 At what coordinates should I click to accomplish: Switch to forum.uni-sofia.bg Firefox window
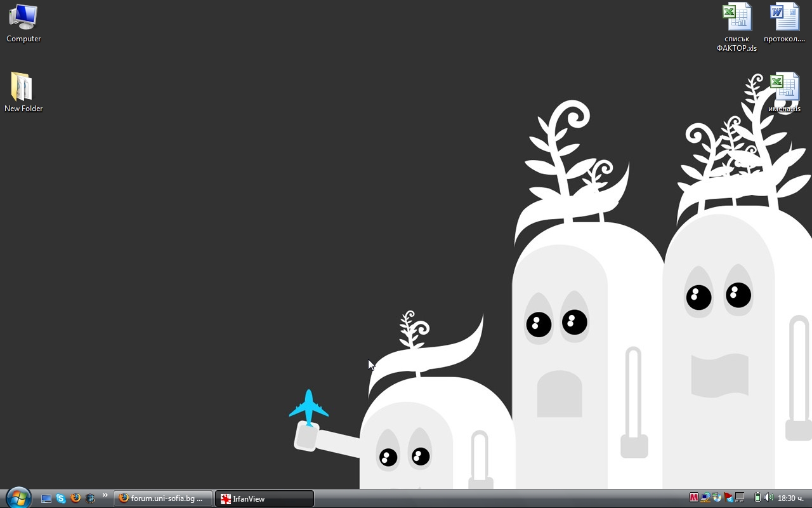coord(163,498)
